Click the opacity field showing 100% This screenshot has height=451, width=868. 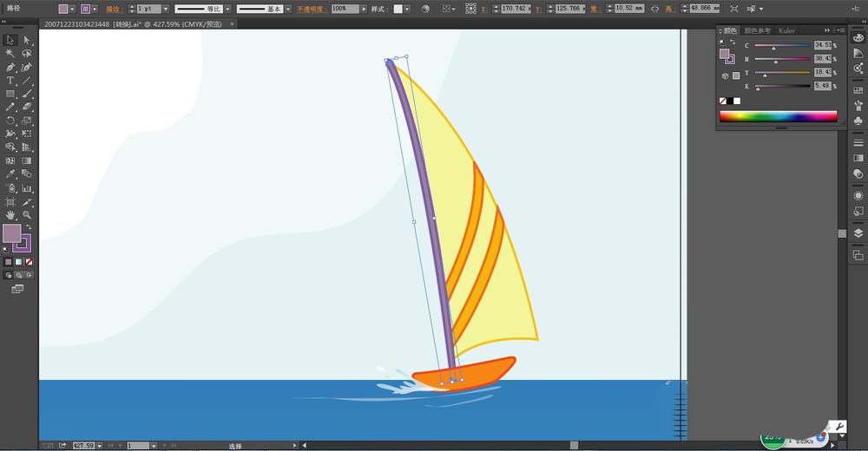[x=345, y=9]
